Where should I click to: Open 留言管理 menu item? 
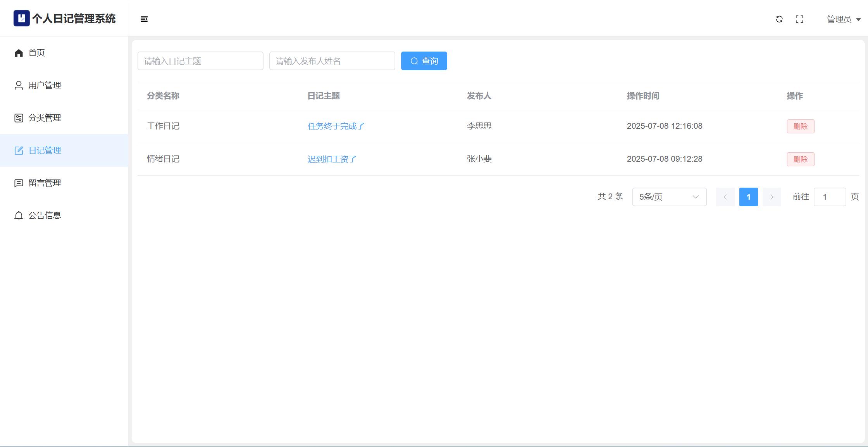(x=45, y=183)
